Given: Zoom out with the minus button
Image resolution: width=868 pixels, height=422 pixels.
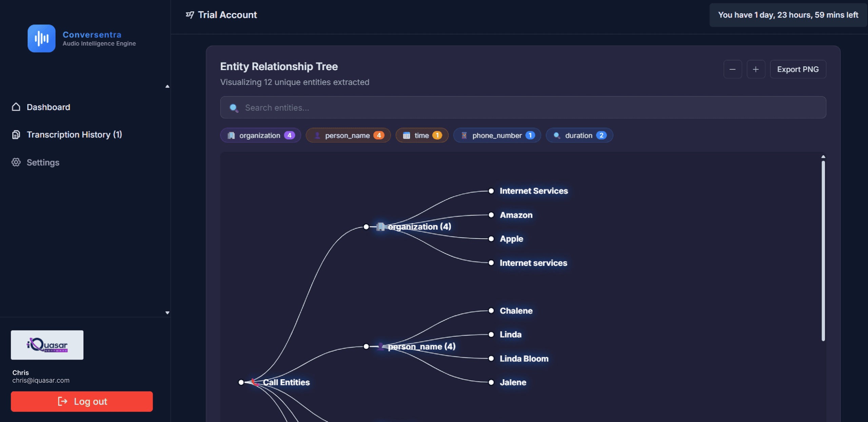Looking at the screenshot, I should click(732, 69).
